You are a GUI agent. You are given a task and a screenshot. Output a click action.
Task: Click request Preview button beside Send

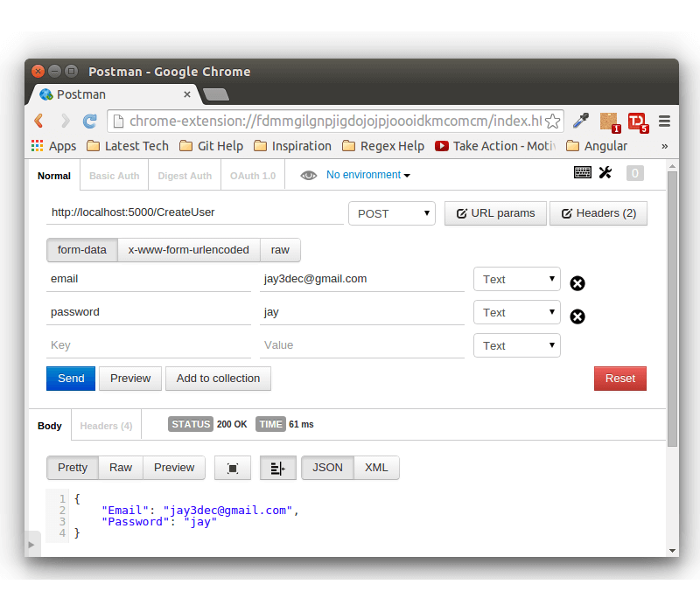(130, 379)
